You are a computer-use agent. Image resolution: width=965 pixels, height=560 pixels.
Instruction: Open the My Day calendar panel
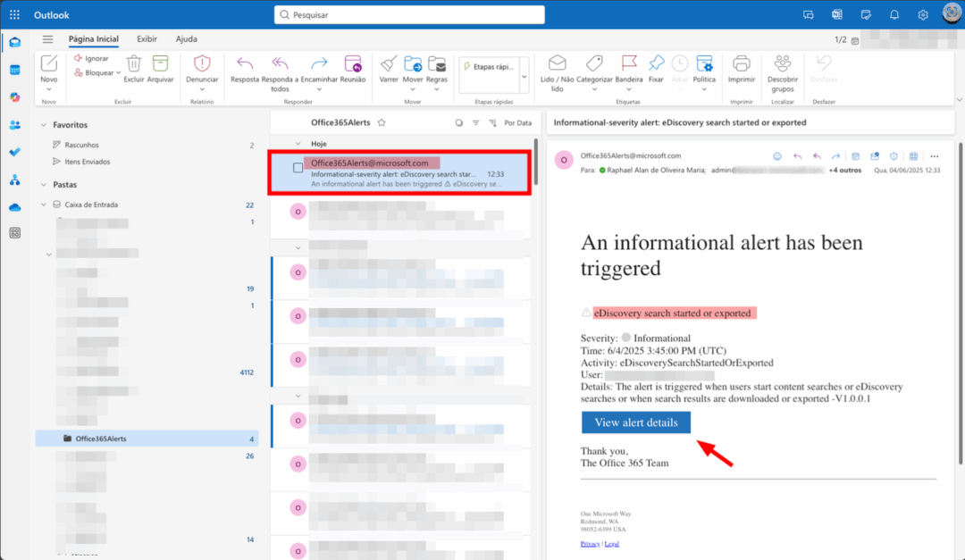tap(865, 15)
